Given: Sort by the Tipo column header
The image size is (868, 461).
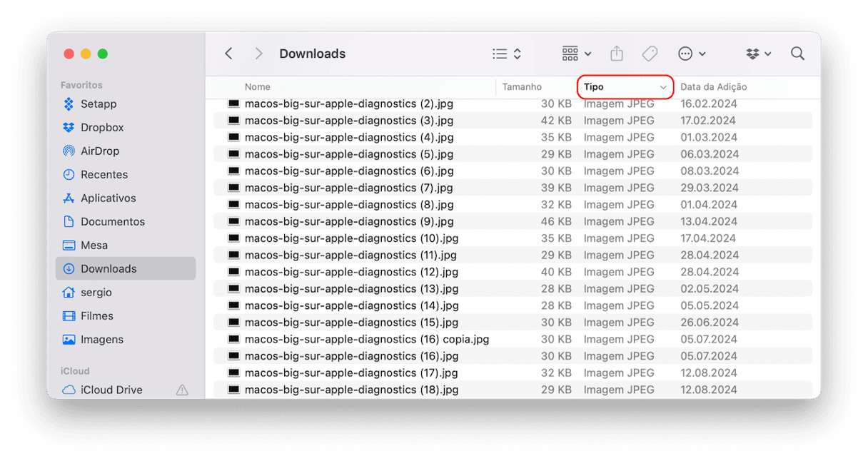Looking at the screenshot, I should point(624,87).
